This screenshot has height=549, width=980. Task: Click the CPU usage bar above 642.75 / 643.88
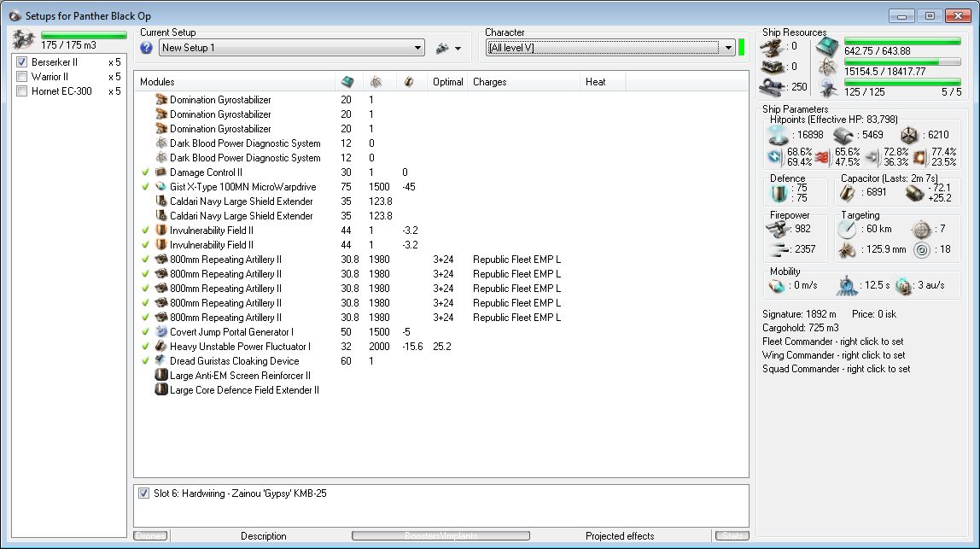902,41
